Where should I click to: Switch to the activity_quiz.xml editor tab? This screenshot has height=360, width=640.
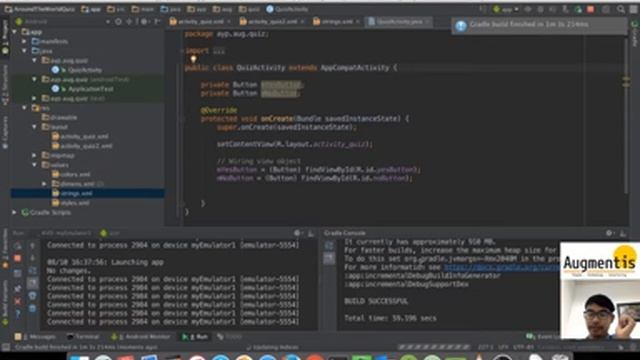coord(200,22)
